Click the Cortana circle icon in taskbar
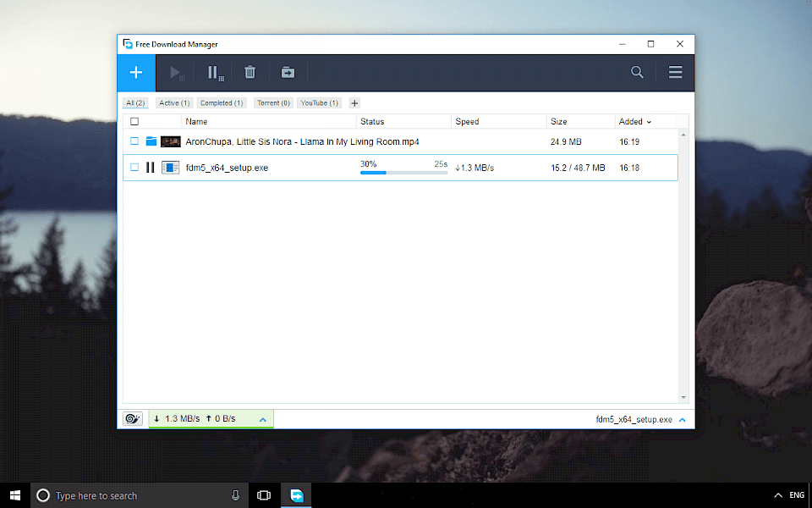This screenshot has width=812, height=508. [43, 495]
